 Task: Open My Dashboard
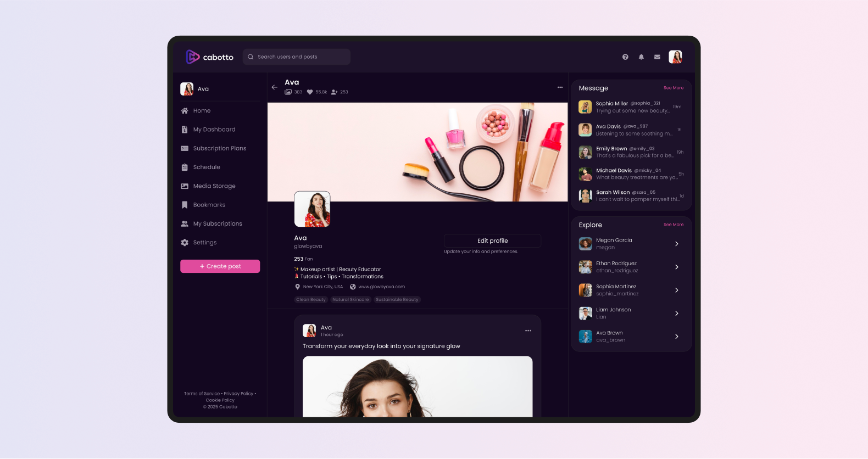[x=214, y=130]
